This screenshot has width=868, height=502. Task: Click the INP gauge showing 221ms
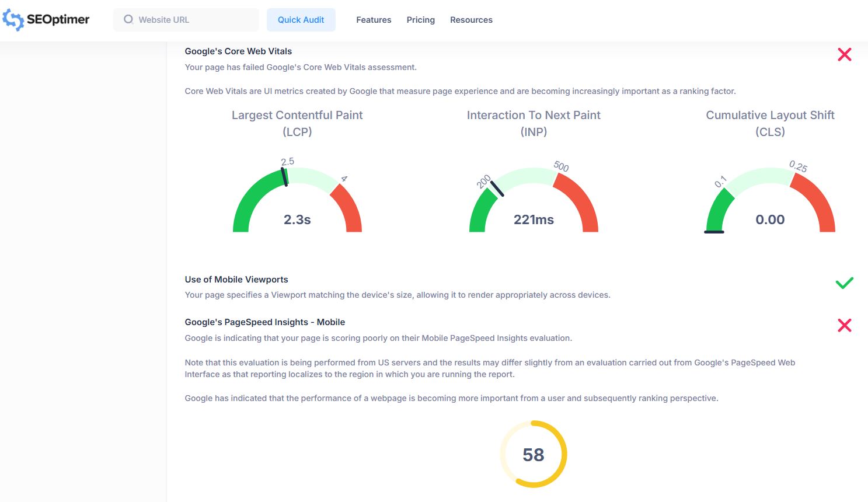tap(534, 197)
